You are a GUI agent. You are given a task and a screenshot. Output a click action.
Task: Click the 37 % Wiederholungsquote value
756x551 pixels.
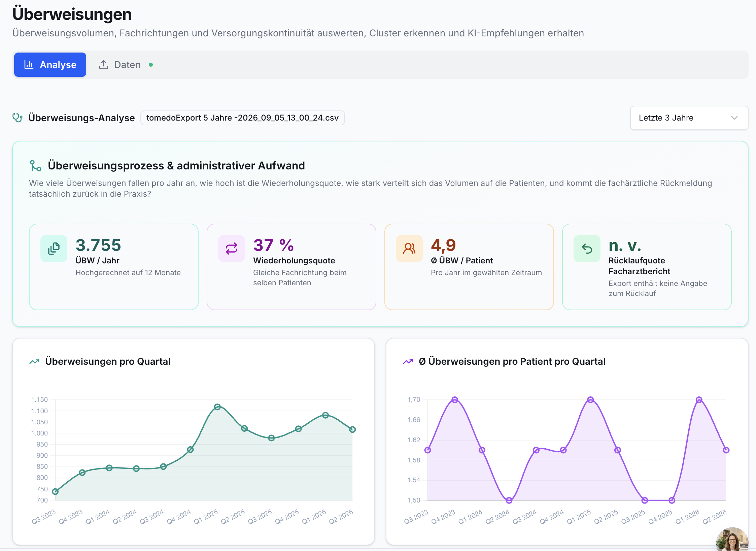coord(274,245)
